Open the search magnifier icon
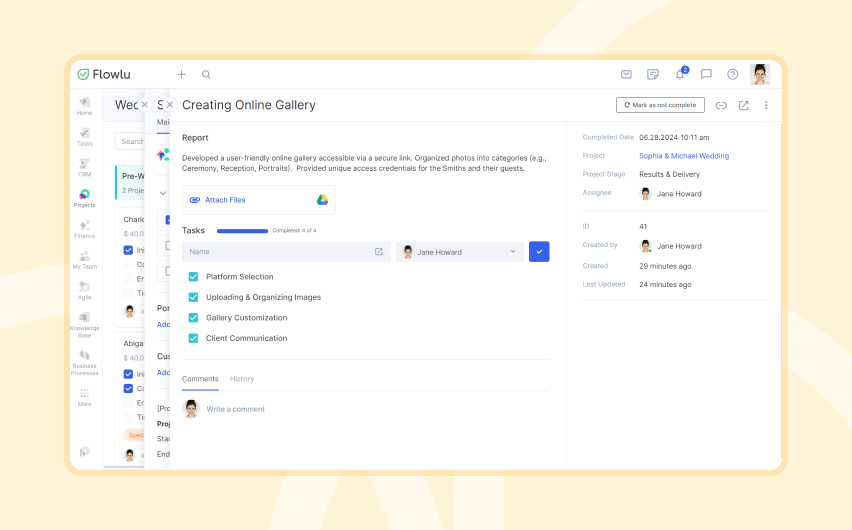Viewport: 852px width, 530px height. 206,74
